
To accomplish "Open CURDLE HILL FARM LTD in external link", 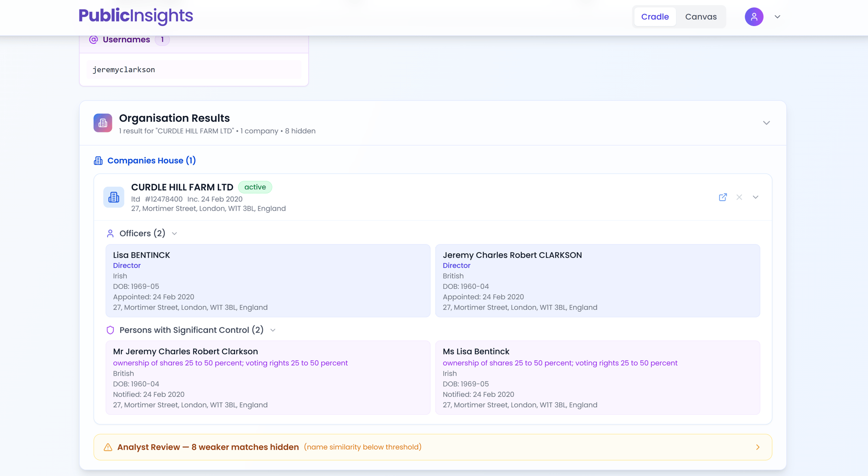I will [x=723, y=197].
